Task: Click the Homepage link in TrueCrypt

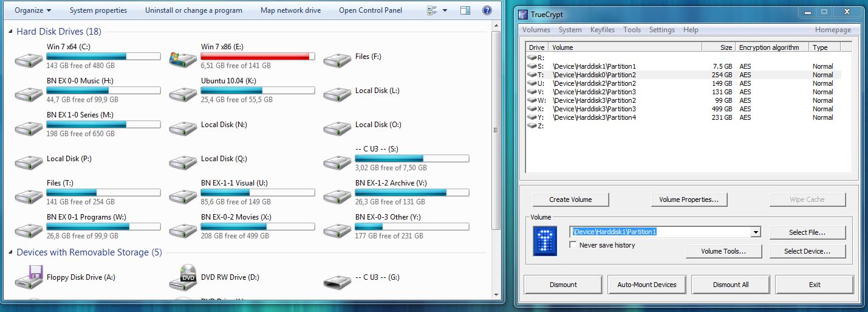Action: coord(833,30)
